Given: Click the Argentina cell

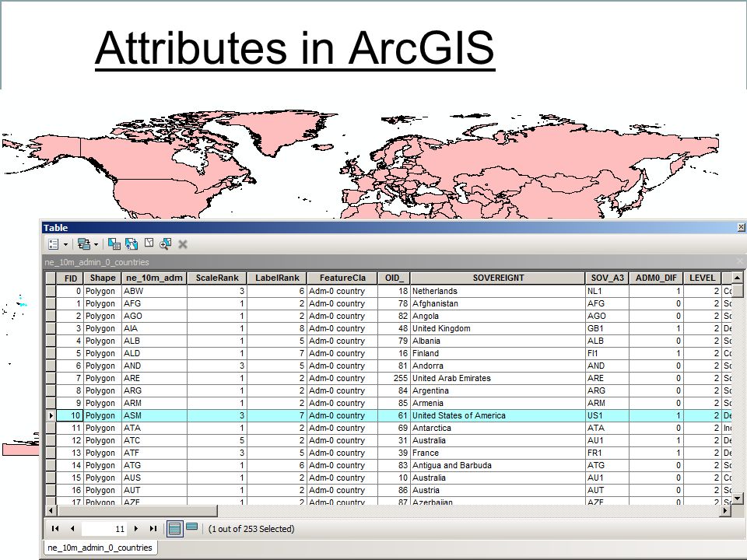Looking at the screenshot, I should pos(497,390).
